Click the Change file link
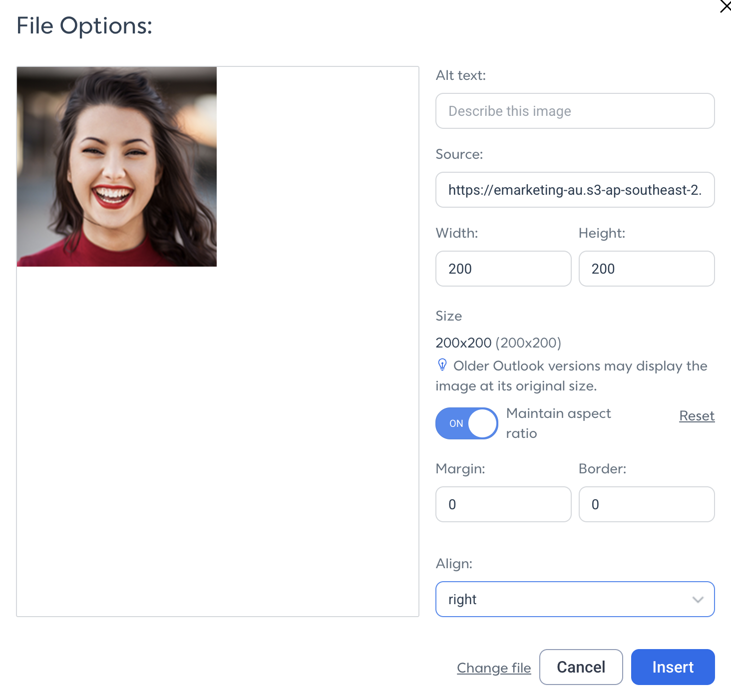Screen dimensions: 731x700 click(x=494, y=668)
